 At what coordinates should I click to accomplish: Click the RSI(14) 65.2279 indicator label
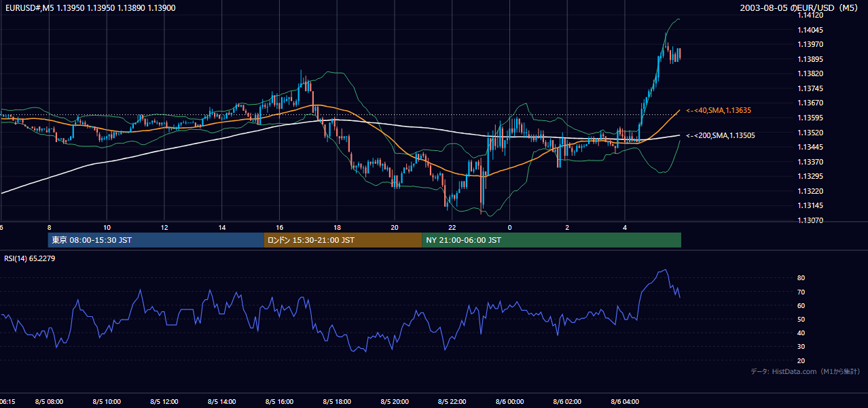tap(30, 258)
